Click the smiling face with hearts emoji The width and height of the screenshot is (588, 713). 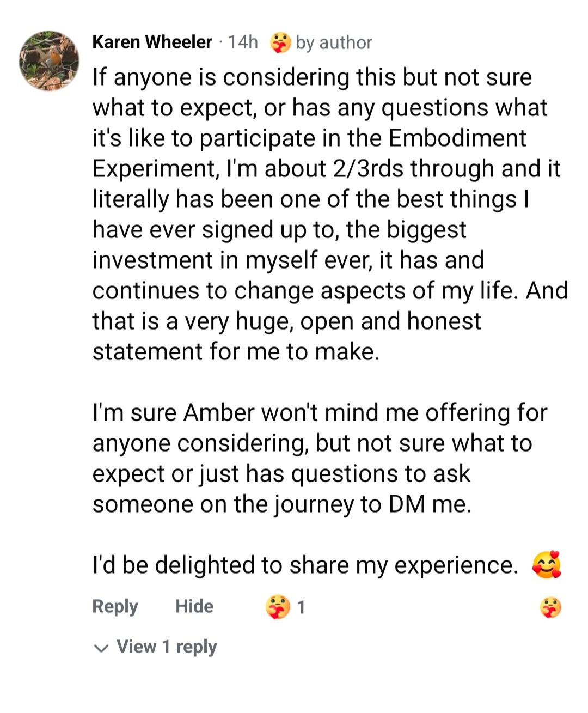point(547,565)
